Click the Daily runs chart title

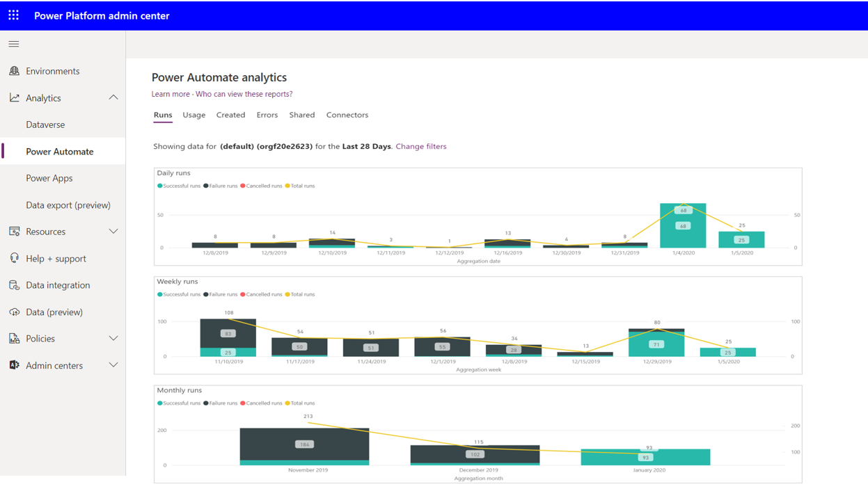click(173, 173)
